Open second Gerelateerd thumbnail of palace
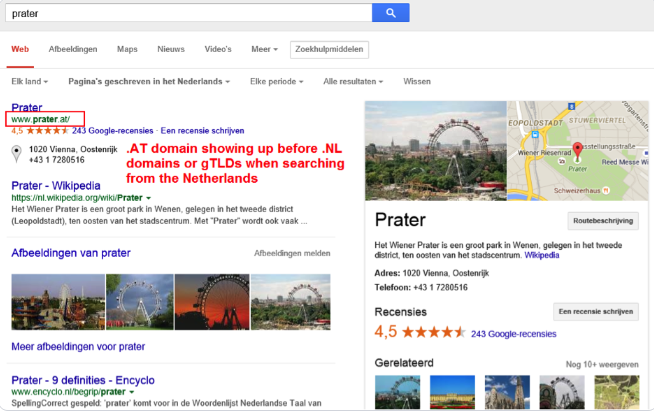Screen dimensions: 654x414 click(x=452, y=392)
